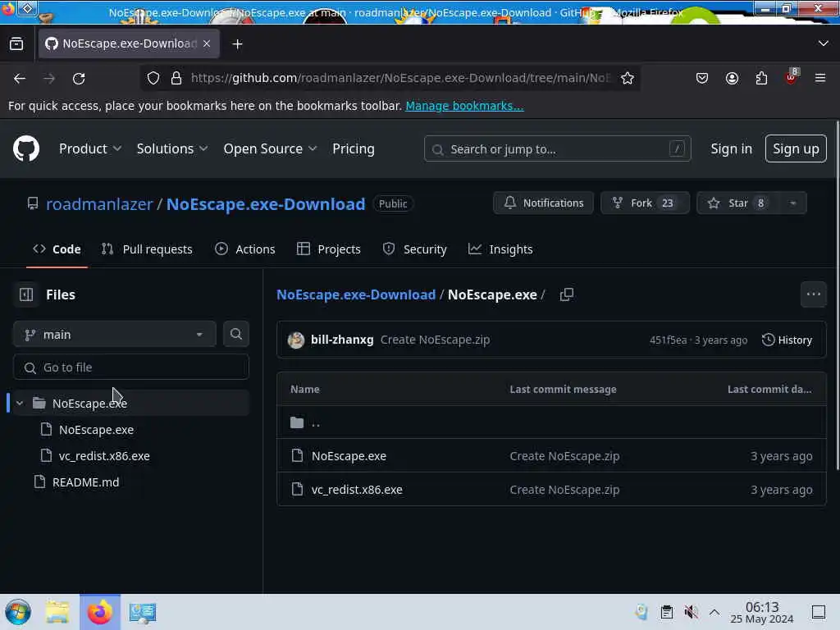Switch to the Code tab

click(57, 249)
